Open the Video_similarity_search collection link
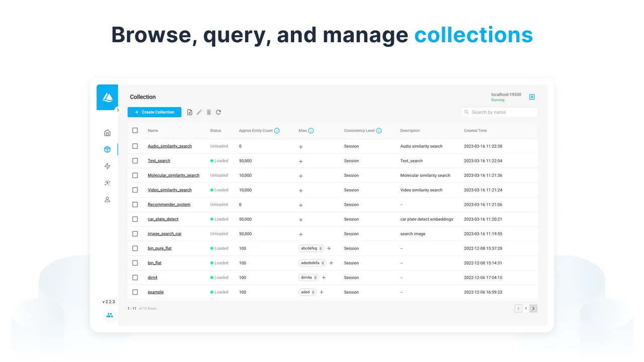Image resolution: width=644 pixels, height=362 pixels. pyautogui.click(x=170, y=190)
